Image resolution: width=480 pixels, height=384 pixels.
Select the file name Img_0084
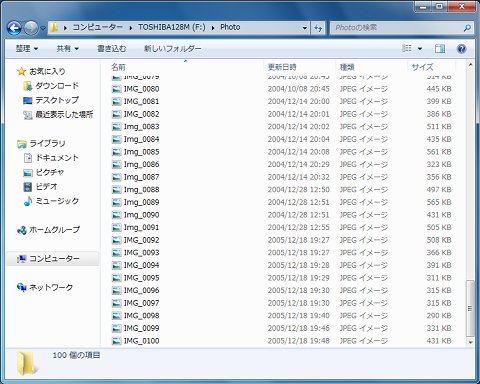coord(142,139)
